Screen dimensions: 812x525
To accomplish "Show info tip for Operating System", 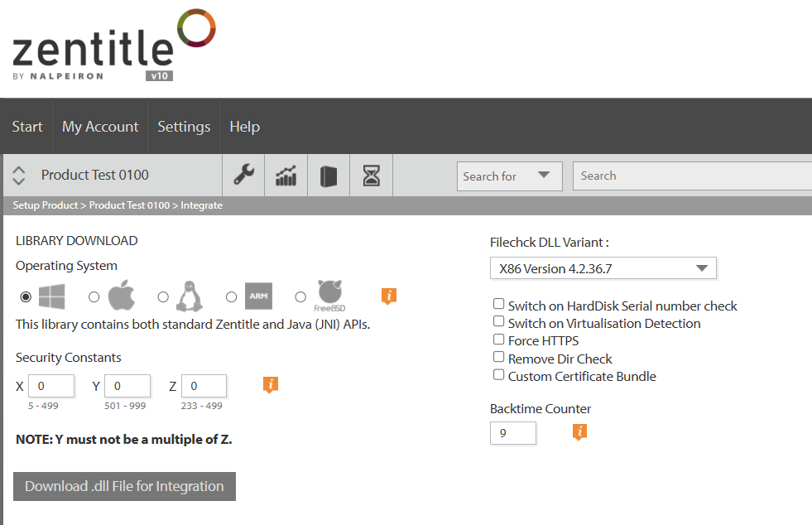I will pyautogui.click(x=389, y=296).
